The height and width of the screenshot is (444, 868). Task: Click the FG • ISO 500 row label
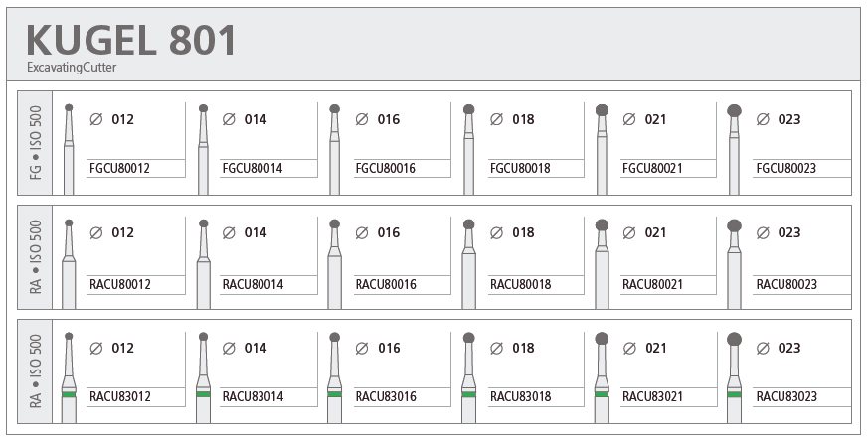[36, 143]
